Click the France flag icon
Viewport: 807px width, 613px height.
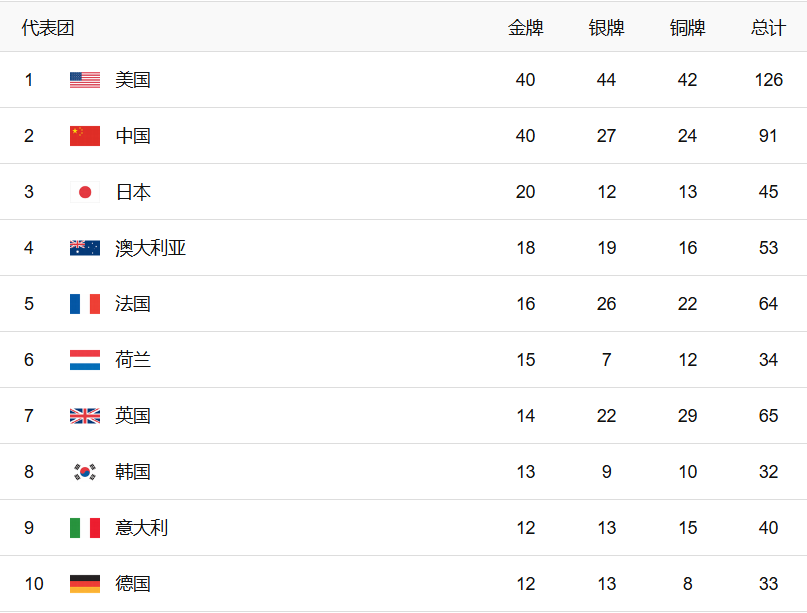(85, 304)
